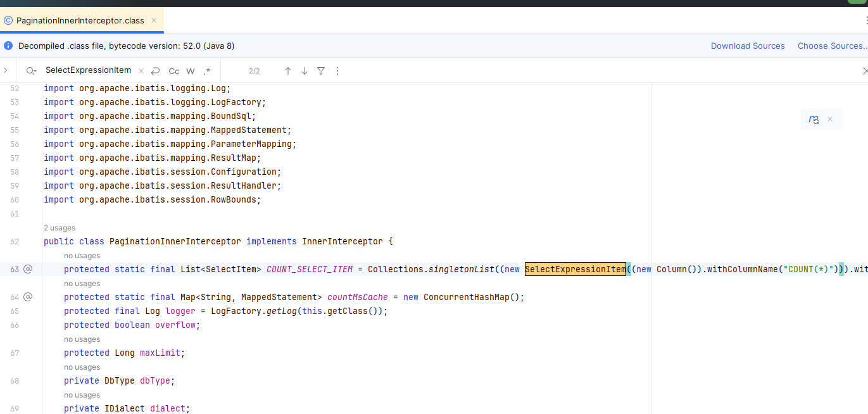This screenshot has height=414, width=868.
Task: Click the gutter icon on line 63
Action: pyautogui.click(x=28, y=269)
